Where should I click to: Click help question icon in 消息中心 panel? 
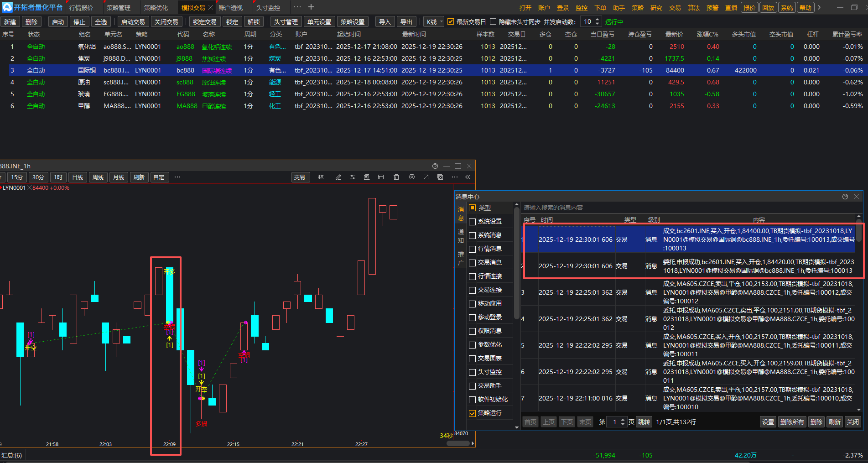[x=845, y=197]
